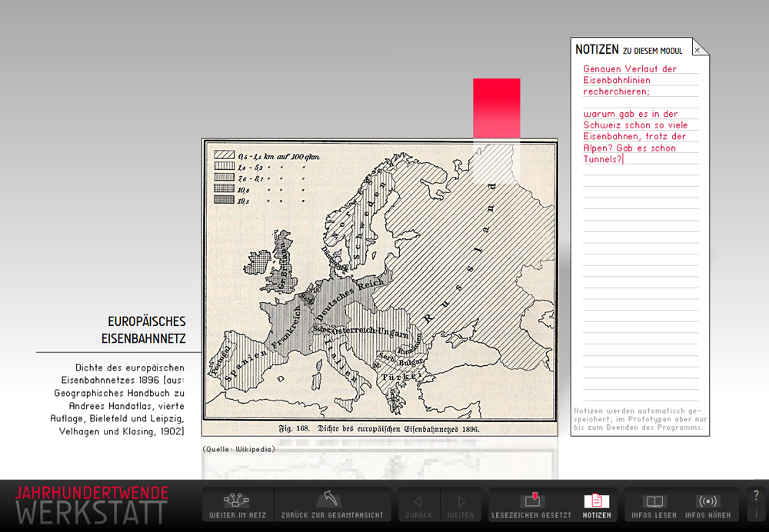The height and width of the screenshot is (532, 769).
Task: Click the map caption 'Fig. 168.'
Action: pyautogui.click(x=295, y=428)
